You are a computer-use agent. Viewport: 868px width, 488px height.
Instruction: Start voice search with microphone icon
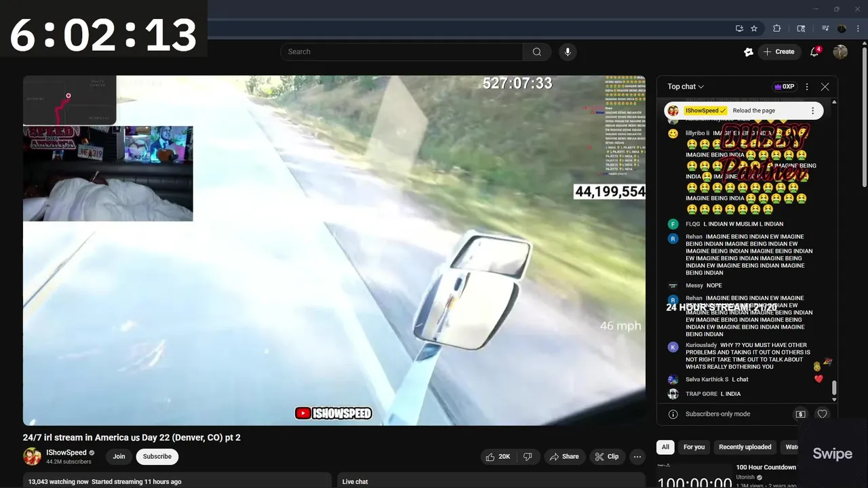(x=568, y=52)
